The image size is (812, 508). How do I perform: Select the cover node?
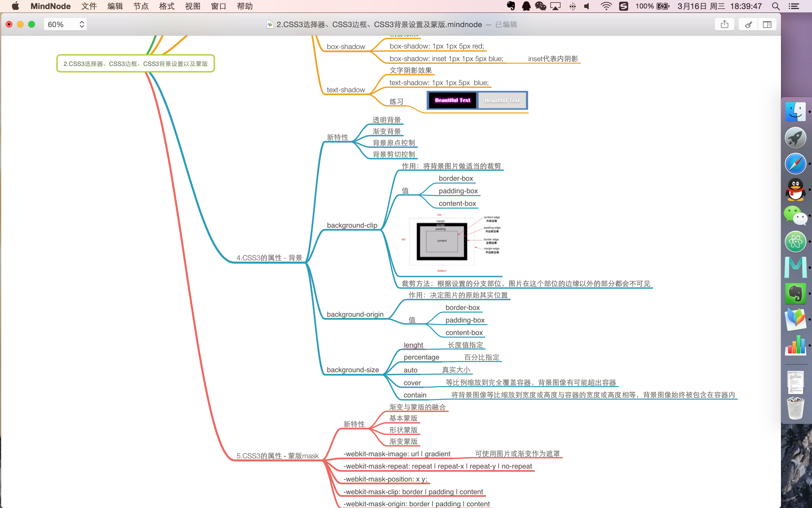[x=412, y=383]
